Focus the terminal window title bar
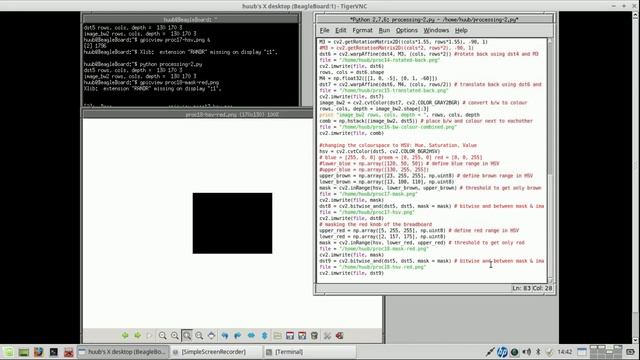 (x=190, y=19)
